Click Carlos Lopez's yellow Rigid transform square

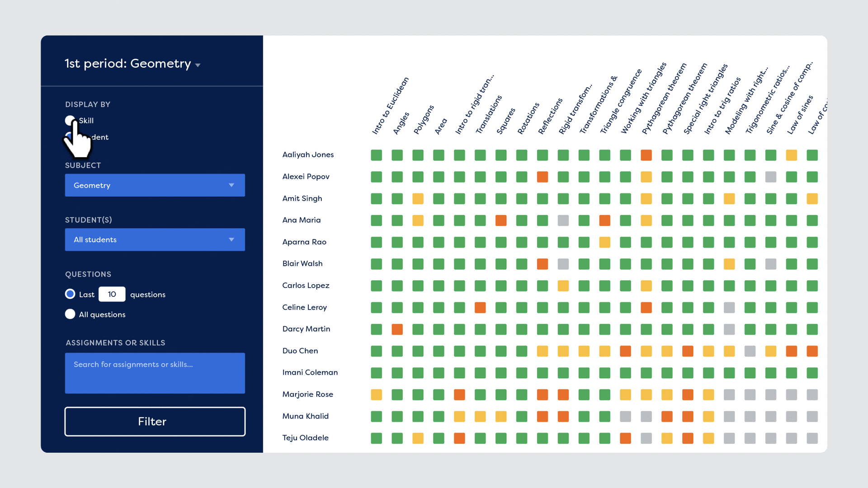point(563,286)
